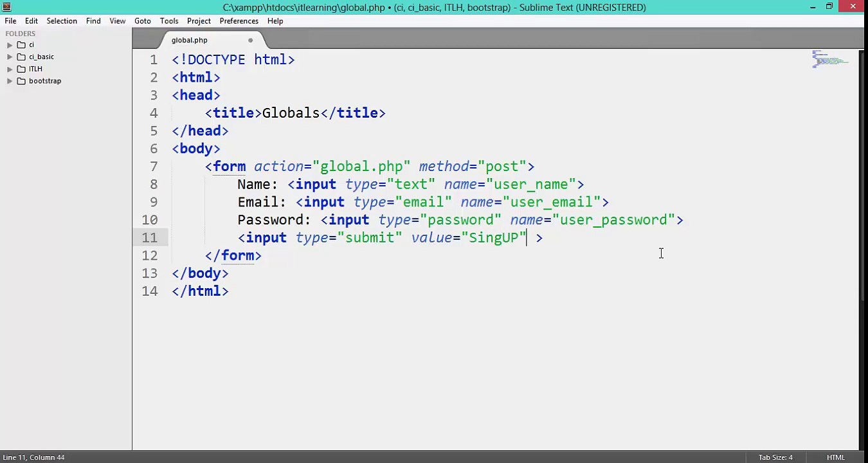Viewport: 868px width, 463px height.
Task: Click the Email: label text
Action: point(262,202)
